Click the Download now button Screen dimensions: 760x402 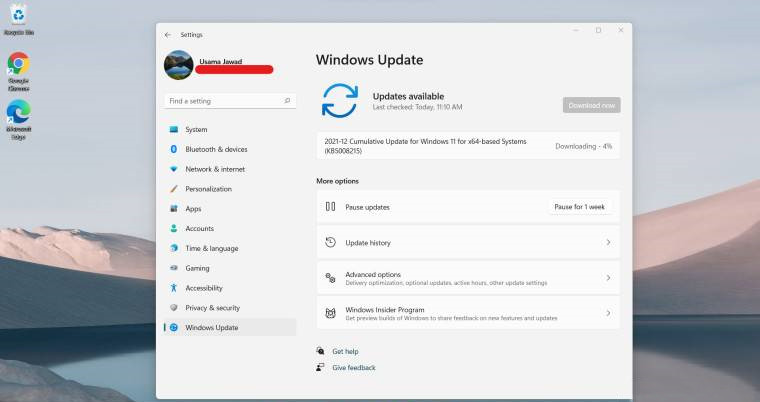click(591, 105)
